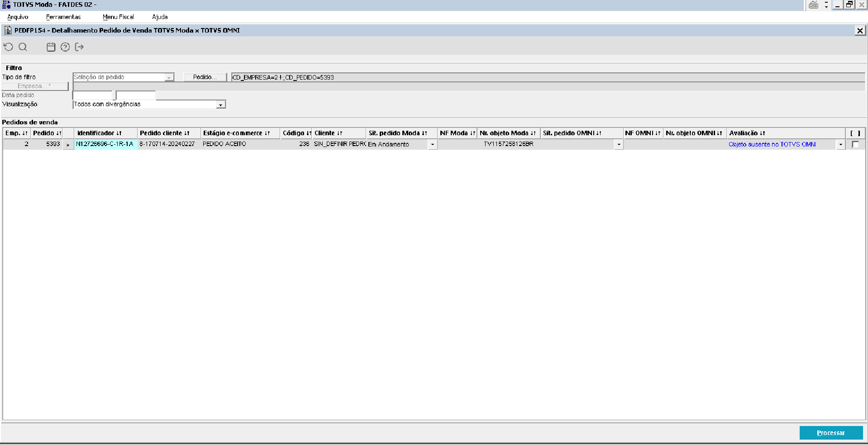Image resolution: width=868 pixels, height=445 pixels.
Task: Open the Sit. pedido Moda dropdown for row 5393
Action: [x=433, y=144]
